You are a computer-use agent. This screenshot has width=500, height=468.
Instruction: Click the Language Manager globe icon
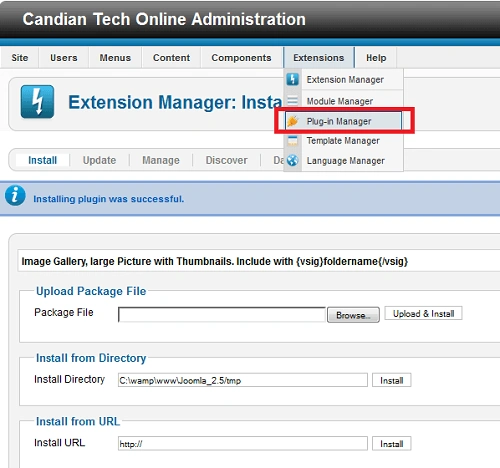[292, 160]
